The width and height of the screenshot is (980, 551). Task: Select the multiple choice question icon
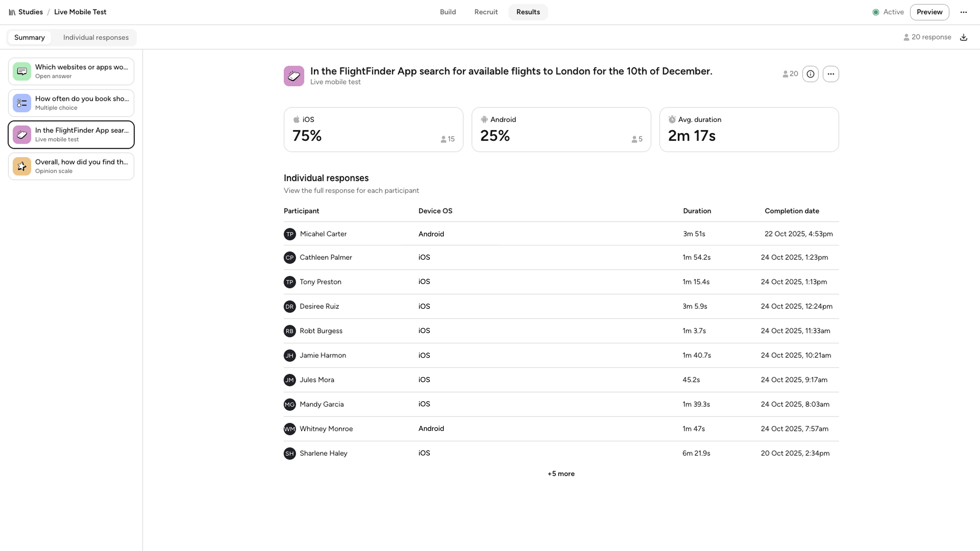click(22, 103)
